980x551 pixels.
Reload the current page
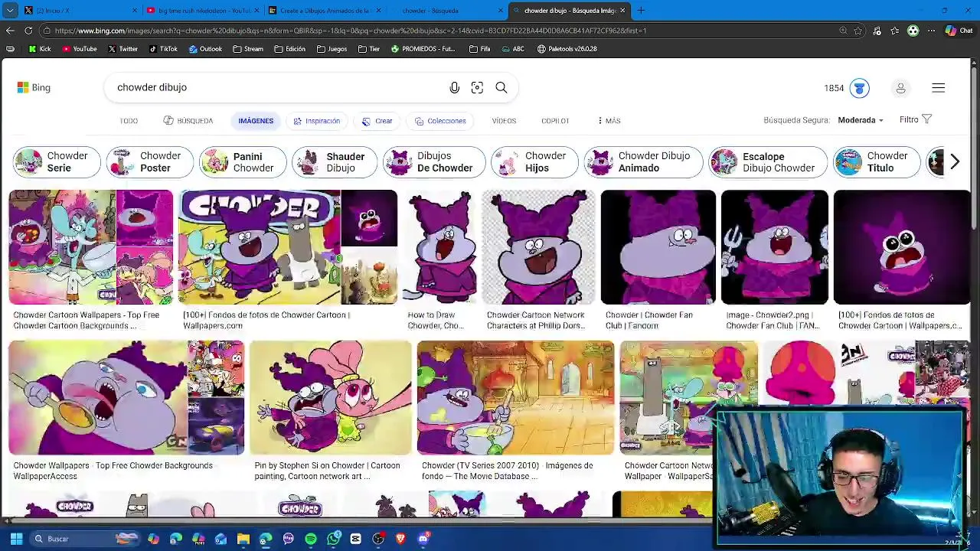(x=28, y=31)
